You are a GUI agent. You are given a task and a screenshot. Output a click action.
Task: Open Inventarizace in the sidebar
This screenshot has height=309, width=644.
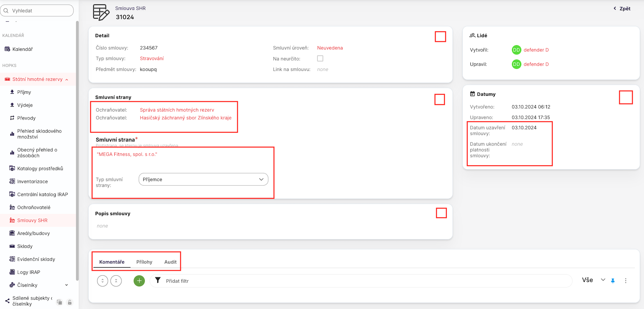pos(32,181)
